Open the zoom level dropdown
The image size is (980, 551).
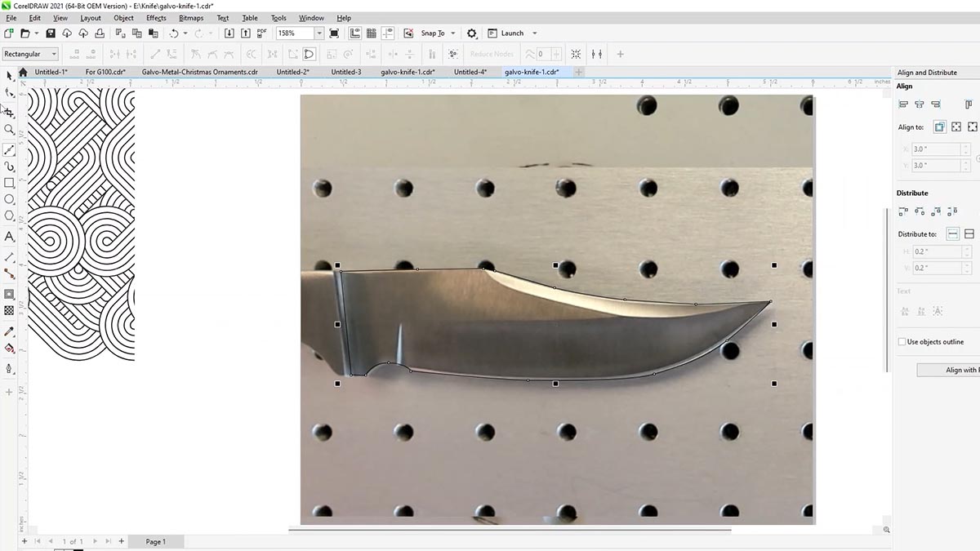[x=319, y=33]
